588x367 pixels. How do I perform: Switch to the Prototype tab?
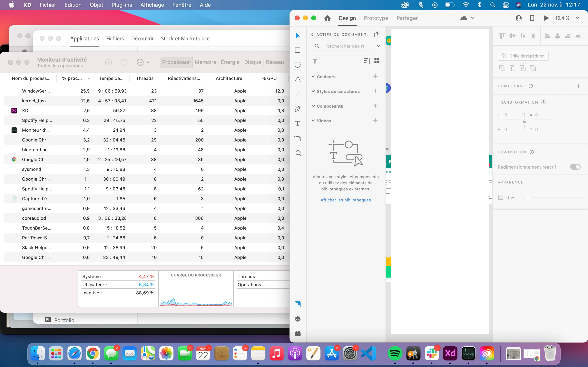(376, 18)
